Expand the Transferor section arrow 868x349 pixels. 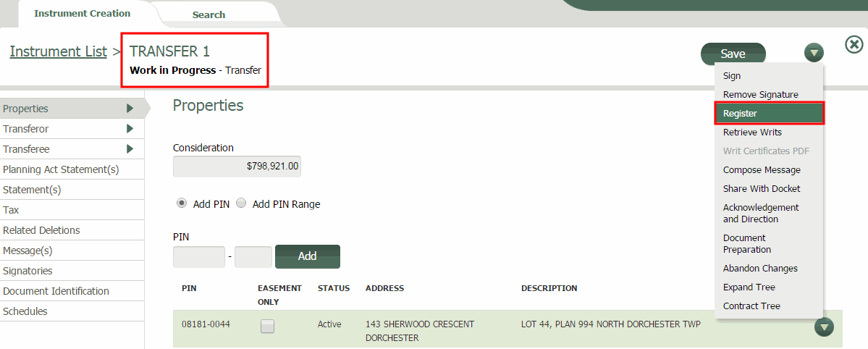(130, 129)
